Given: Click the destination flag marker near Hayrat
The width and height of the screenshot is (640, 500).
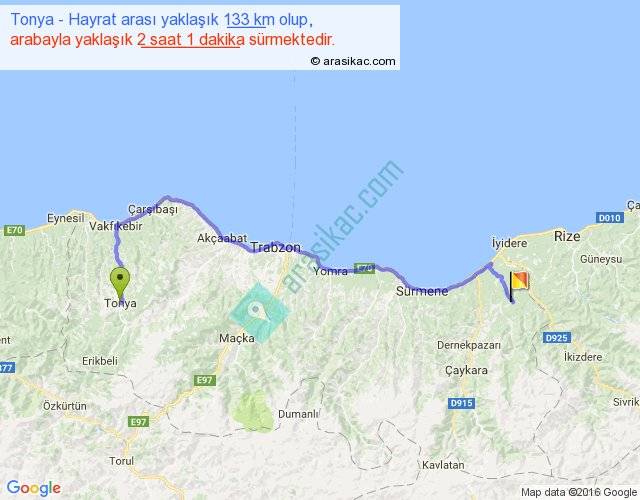Looking at the screenshot, I should (x=520, y=284).
